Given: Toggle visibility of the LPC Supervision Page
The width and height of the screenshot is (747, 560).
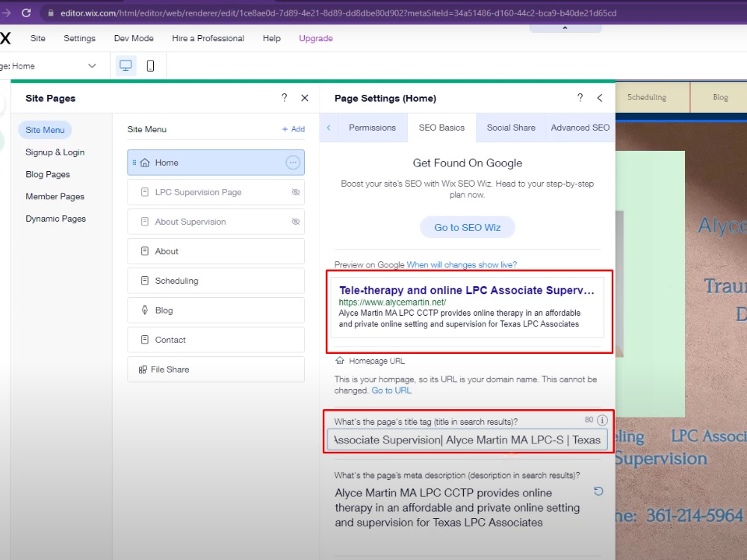Looking at the screenshot, I should point(295,192).
